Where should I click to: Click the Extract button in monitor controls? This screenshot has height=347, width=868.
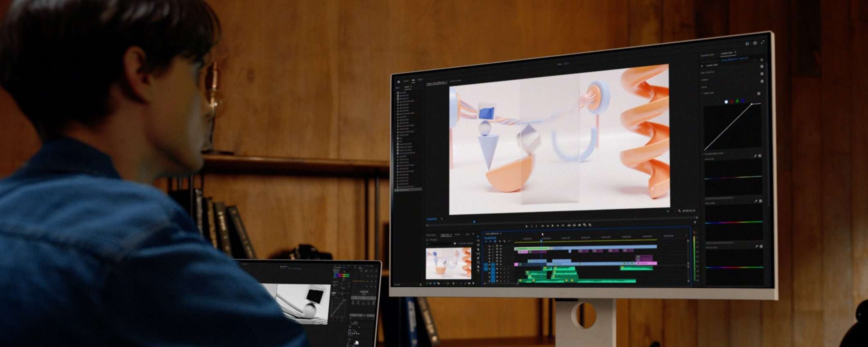(574, 225)
